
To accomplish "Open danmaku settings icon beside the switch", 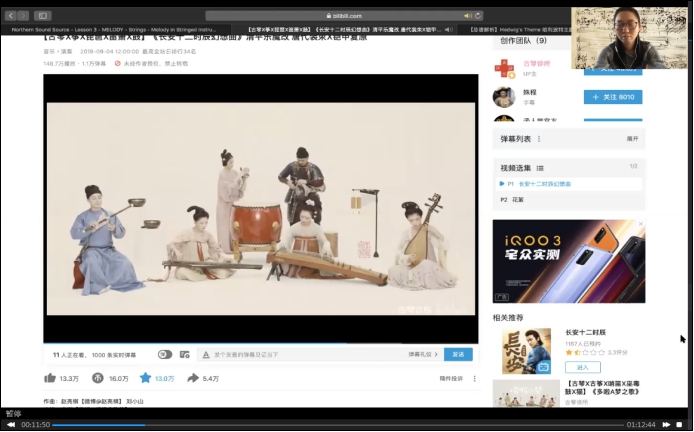I will (185, 355).
